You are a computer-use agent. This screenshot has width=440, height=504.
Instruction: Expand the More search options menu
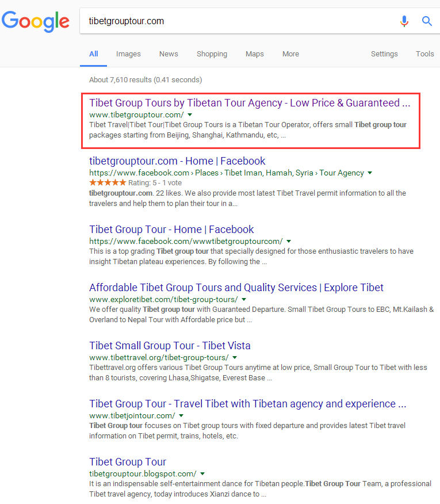coord(290,54)
